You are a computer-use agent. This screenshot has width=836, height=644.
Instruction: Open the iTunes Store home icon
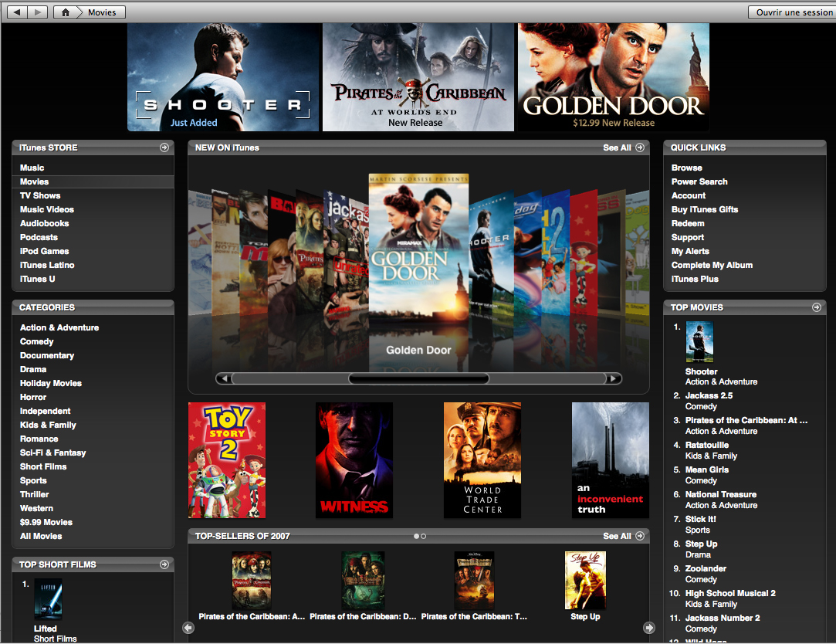[65, 12]
